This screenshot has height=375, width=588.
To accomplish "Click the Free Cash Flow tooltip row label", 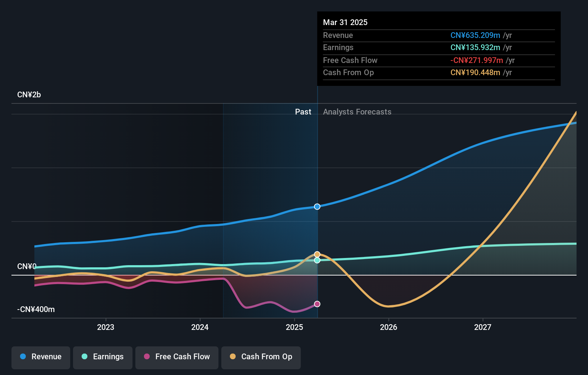I will 350,60.
